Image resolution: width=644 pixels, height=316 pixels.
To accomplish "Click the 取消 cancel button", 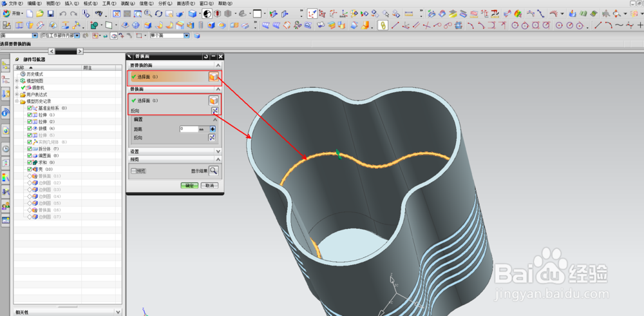I will 209,186.
